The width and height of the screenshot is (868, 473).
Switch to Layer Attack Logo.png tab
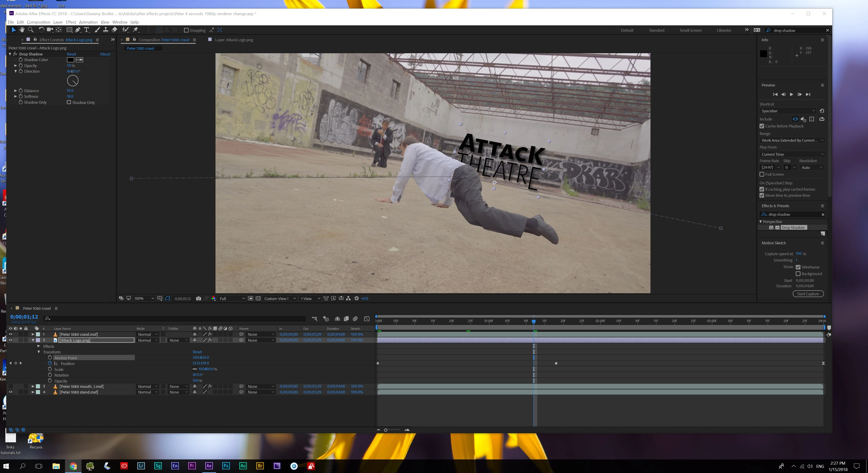point(234,40)
